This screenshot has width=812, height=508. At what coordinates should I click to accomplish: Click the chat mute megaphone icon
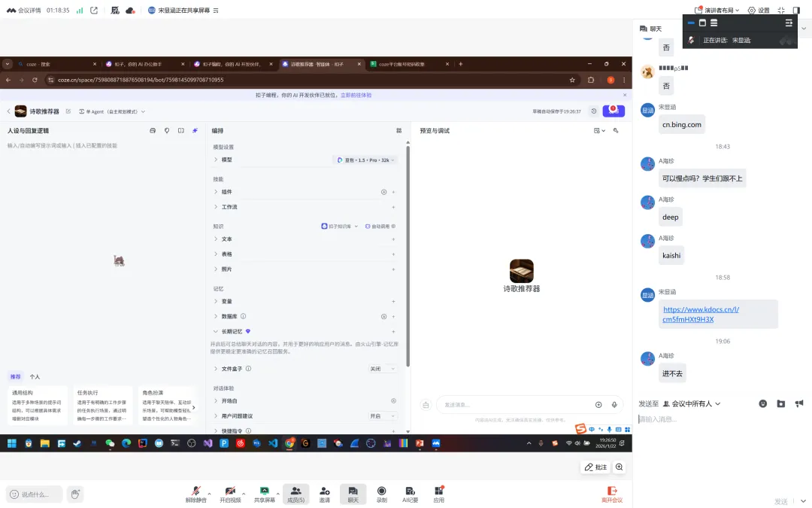799,403
